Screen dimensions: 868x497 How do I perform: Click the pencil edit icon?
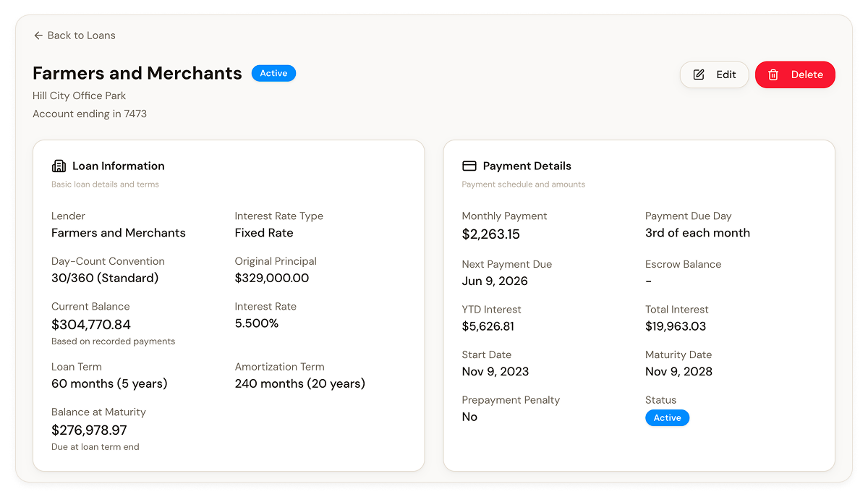699,75
